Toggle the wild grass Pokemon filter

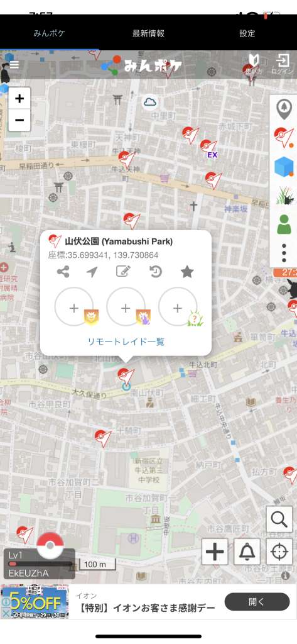[284, 196]
